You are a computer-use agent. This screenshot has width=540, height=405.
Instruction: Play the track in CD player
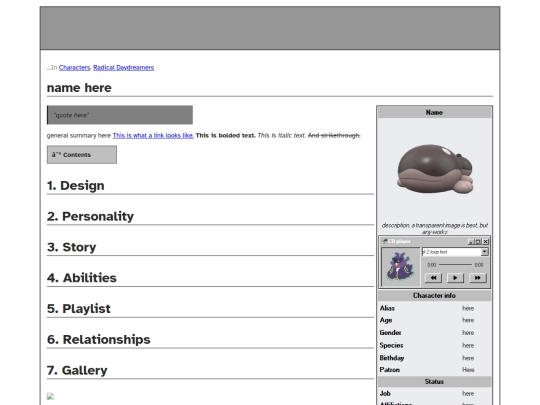click(x=455, y=278)
